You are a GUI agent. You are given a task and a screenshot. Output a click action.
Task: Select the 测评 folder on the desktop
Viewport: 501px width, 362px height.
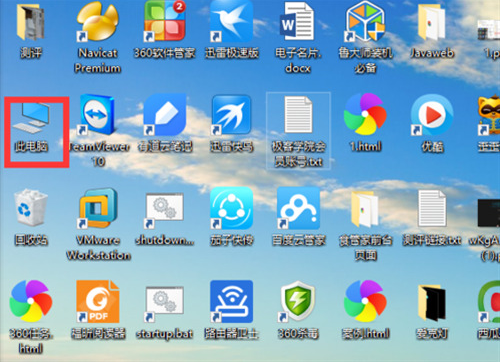31,23
